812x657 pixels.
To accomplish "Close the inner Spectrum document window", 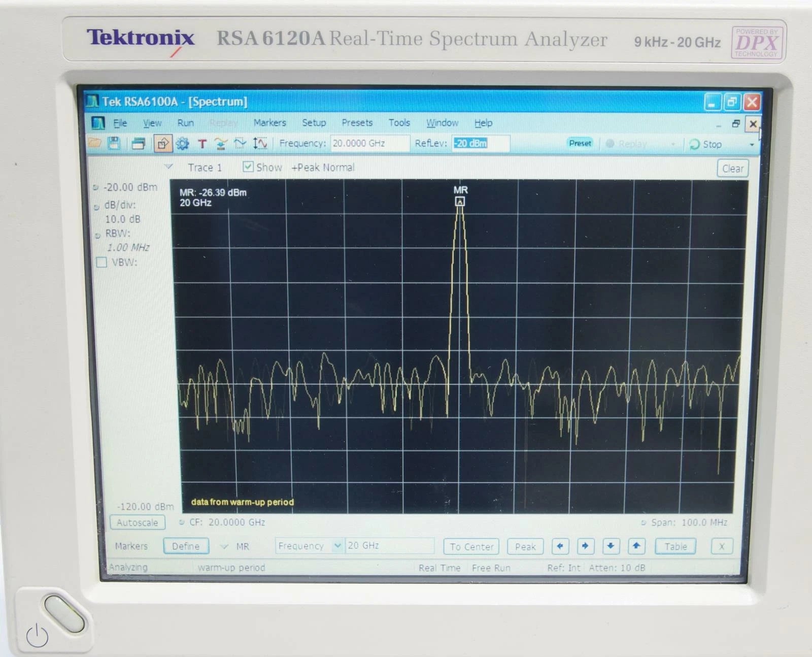I will point(753,124).
